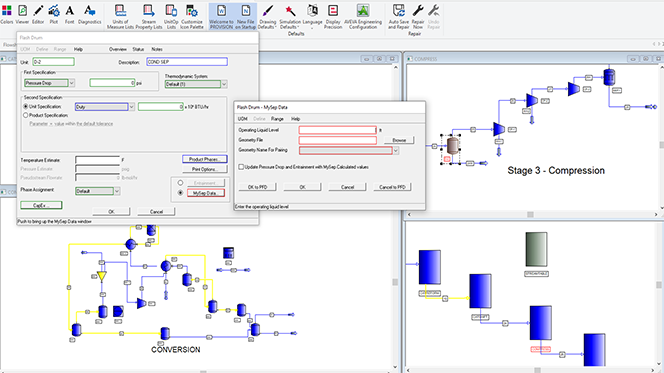Click the Pressure Drop value field
Viewport: 664px width, 373px height.
coord(112,83)
